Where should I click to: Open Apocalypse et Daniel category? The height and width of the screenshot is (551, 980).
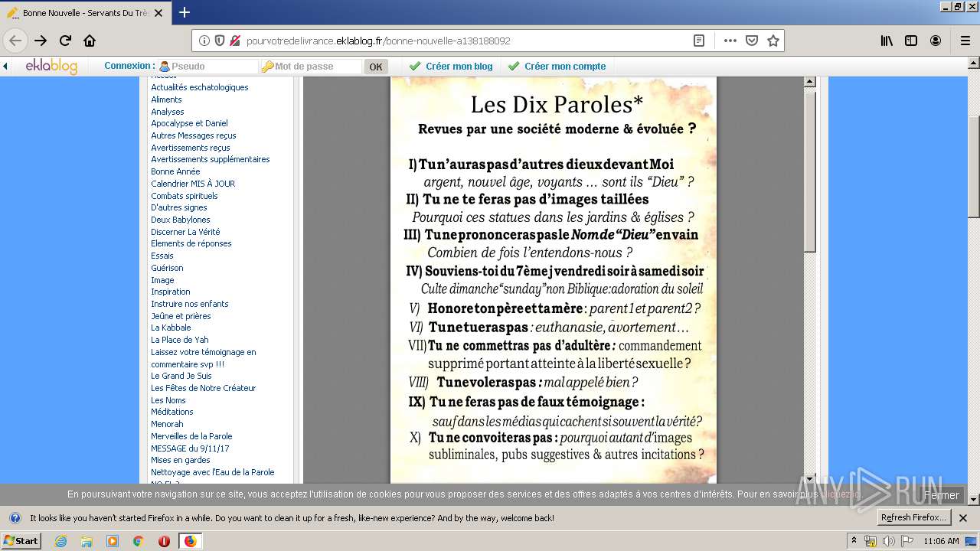point(189,123)
